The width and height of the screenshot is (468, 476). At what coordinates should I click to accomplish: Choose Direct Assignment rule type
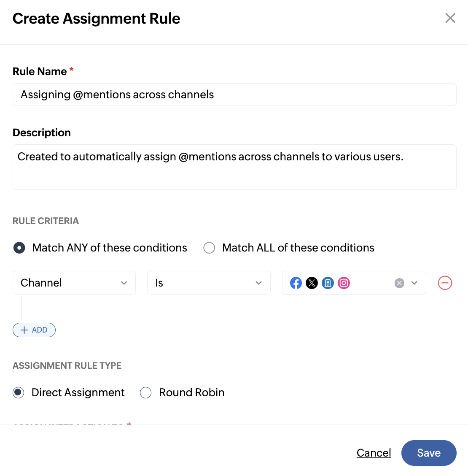(19, 392)
